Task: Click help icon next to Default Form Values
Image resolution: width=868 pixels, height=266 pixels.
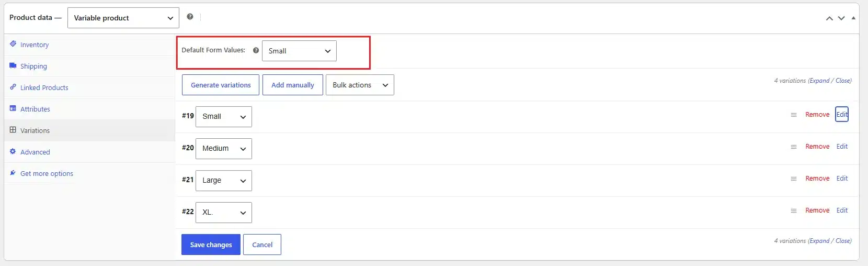Action: tap(256, 51)
